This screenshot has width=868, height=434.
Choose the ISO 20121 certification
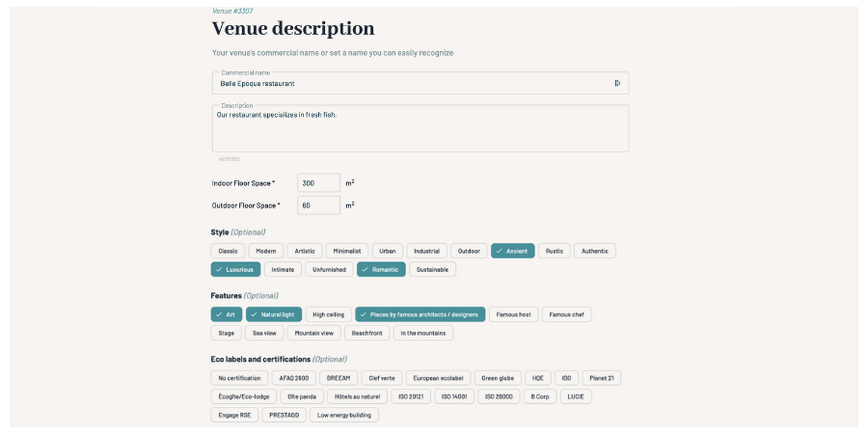(411, 396)
